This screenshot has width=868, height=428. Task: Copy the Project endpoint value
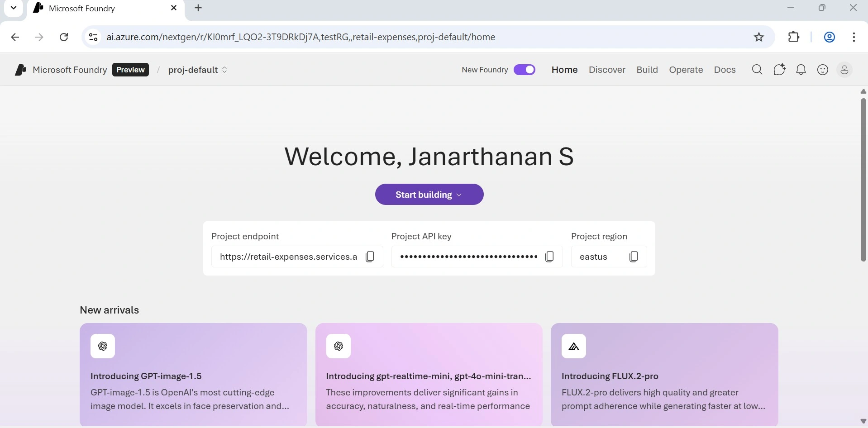click(x=370, y=257)
